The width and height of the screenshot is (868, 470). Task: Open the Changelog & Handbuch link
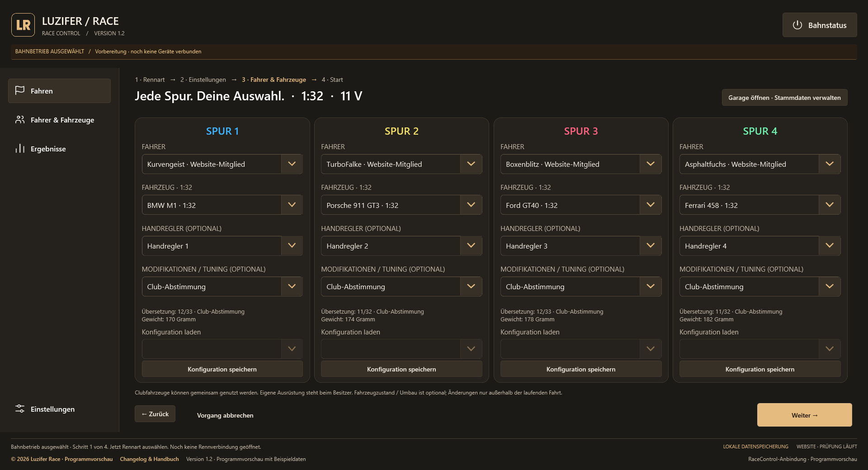tap(149, 459)
